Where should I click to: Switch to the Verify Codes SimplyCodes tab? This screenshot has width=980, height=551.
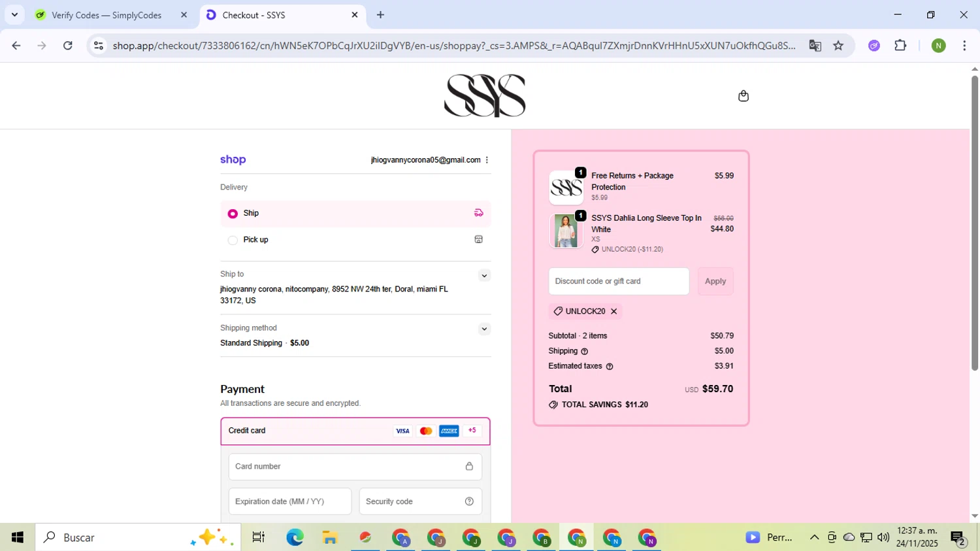pyautogui.click(x=112, y=15)
